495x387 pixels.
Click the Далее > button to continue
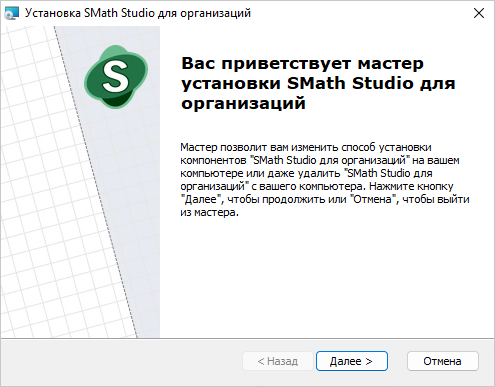pyautogui.click(x=352, y=361)
